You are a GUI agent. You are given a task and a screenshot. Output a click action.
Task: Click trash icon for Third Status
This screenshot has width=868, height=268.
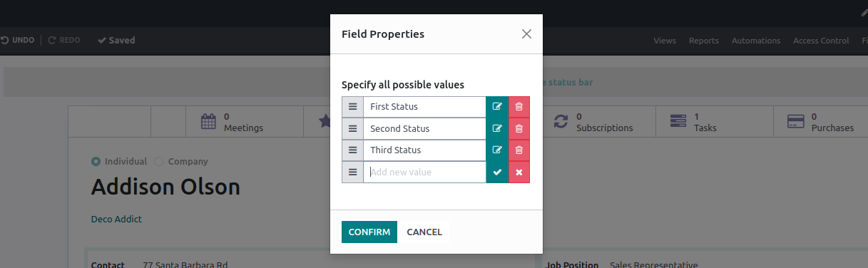[x=519, y=150]
